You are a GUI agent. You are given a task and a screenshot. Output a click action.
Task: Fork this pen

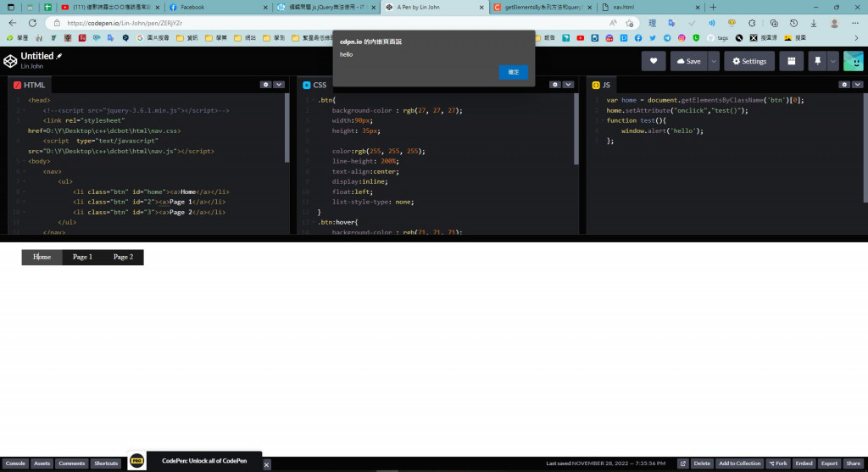(778, 464)
